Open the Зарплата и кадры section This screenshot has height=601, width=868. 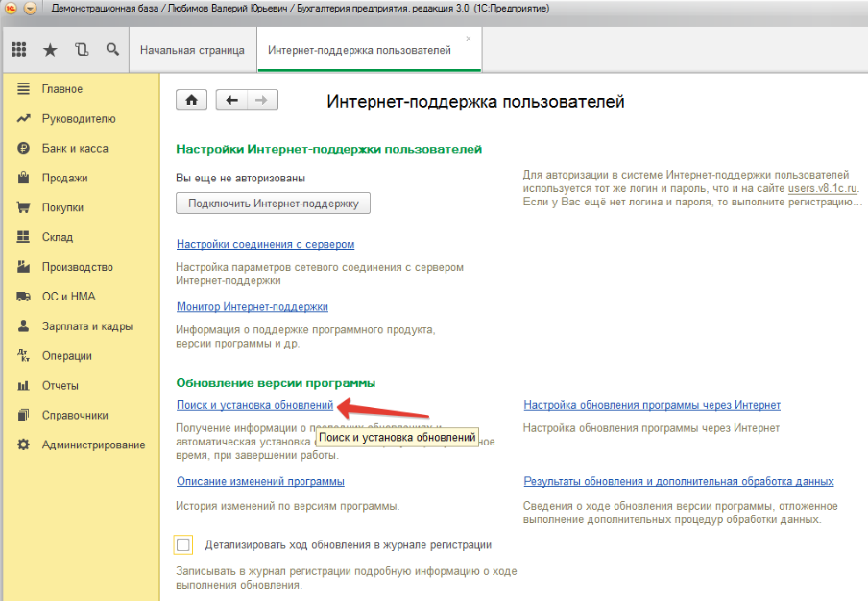point(84,326)
